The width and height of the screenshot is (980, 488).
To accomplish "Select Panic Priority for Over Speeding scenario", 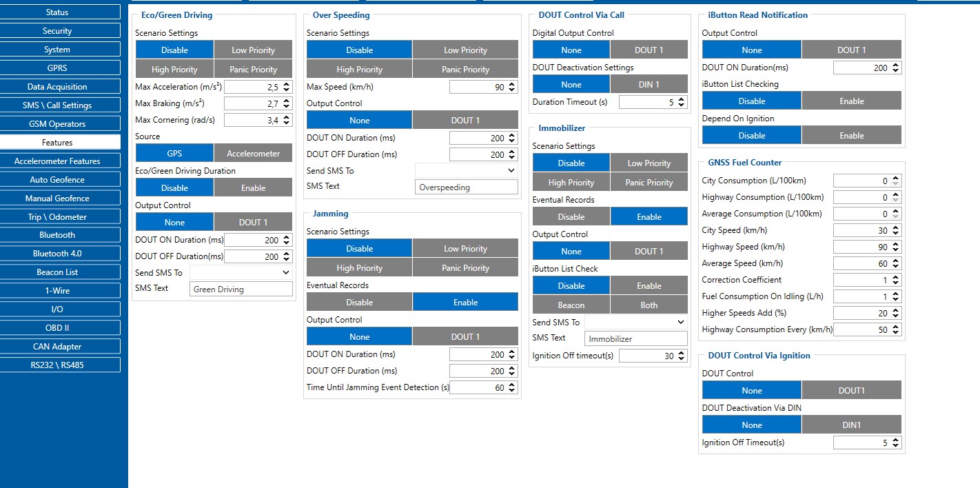I will tap(465, 69).
